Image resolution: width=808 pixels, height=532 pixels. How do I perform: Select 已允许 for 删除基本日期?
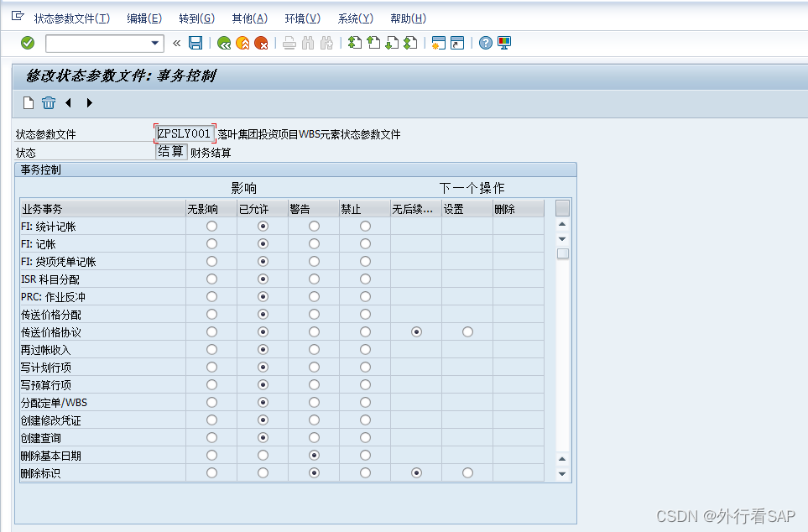(x=263, y=455)
